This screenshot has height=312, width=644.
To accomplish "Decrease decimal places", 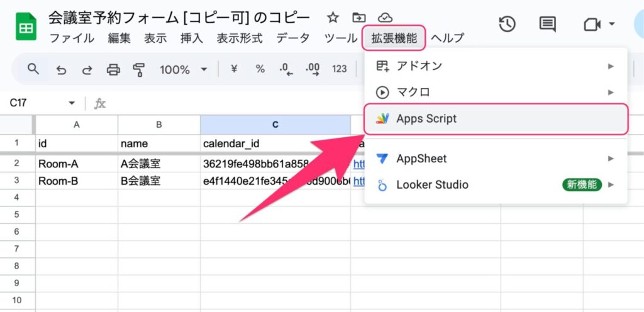I will coord(286,69).
